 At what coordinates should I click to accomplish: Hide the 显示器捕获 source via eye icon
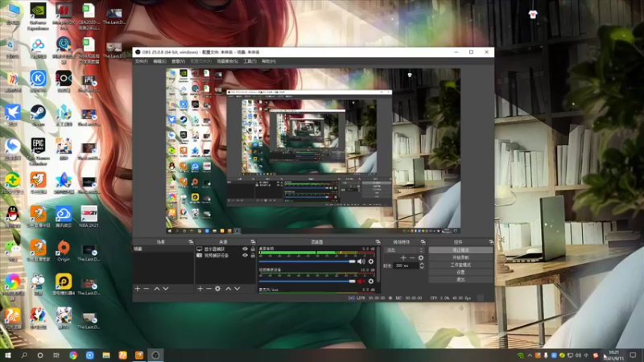coord(246,249)
